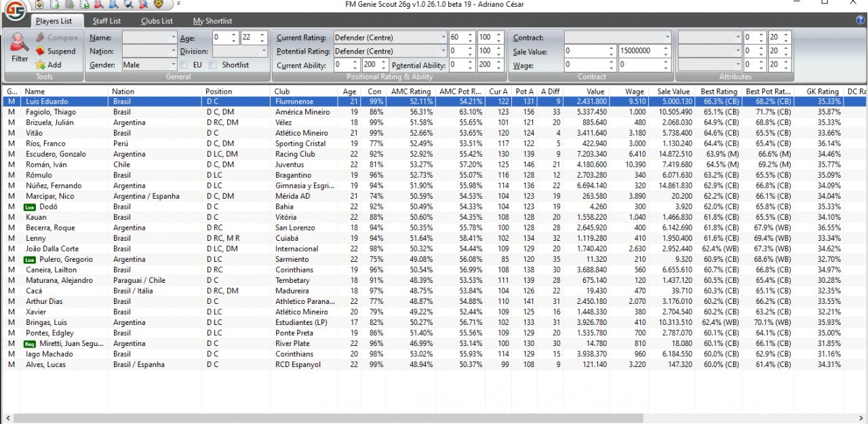Image resolution: width=868 pixels, height=424 pixels.
Task: Sort by the Club column header
Action: (304, 92)
